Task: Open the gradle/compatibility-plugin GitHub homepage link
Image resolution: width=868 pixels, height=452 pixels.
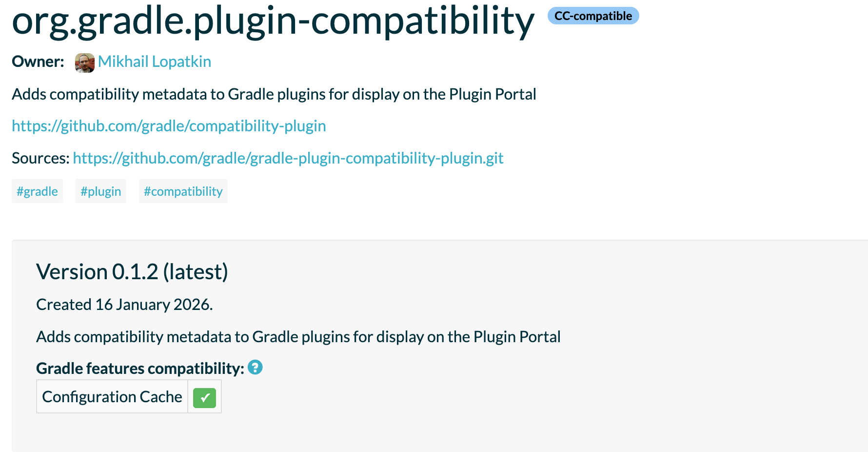Action: (169, 126)
